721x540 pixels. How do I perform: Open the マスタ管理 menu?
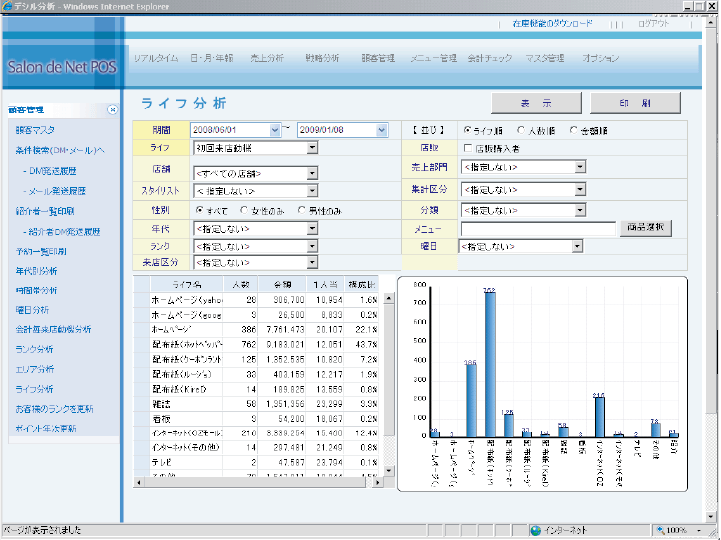click(x=545, y=59)
